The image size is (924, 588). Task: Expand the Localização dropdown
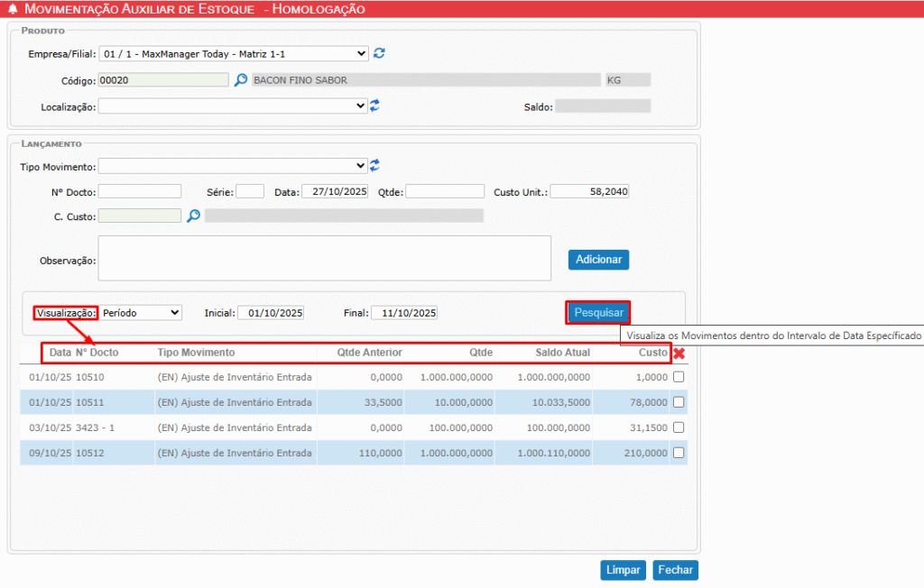(x=232, y=106)
